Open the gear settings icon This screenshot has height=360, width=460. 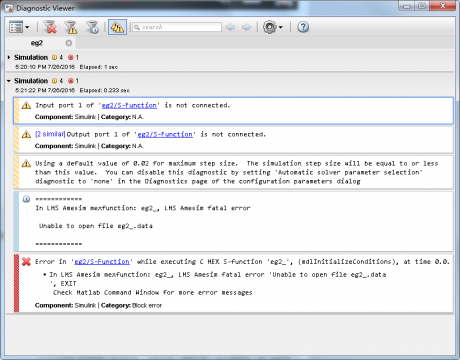(x=269, y=27)
